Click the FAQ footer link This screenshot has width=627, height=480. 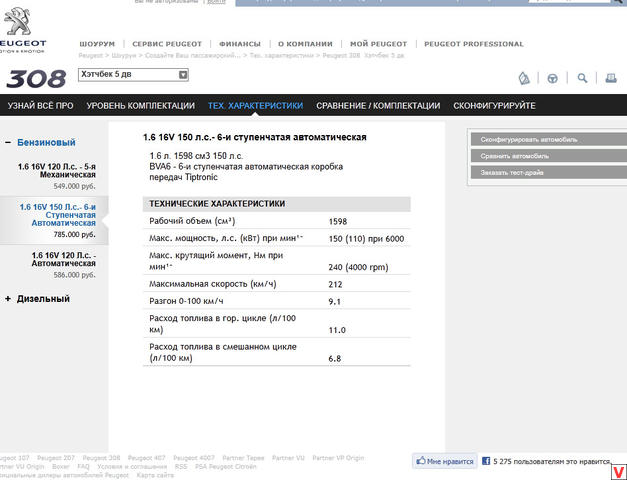(83, 467)
